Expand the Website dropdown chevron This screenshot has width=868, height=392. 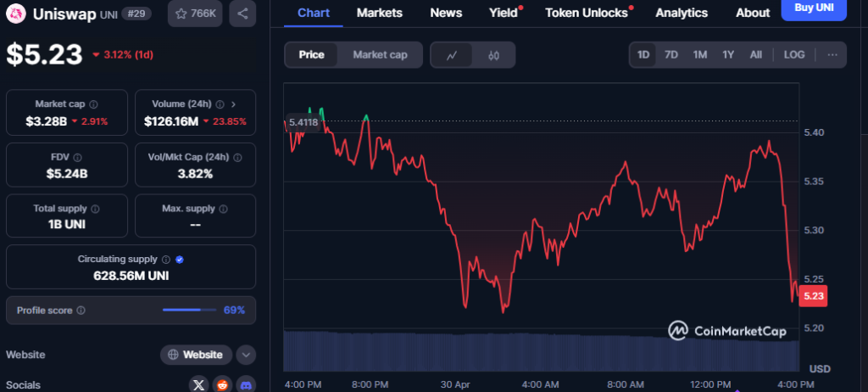click(246, 355)
